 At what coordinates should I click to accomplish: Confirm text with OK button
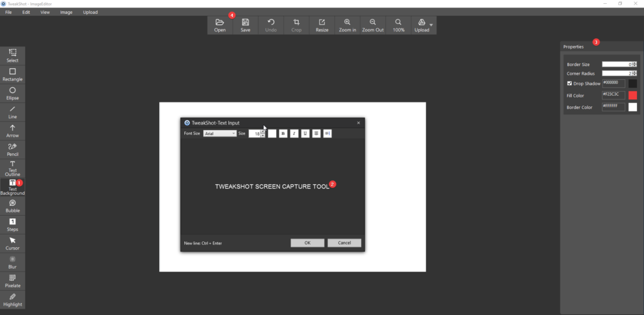[307, 243]
